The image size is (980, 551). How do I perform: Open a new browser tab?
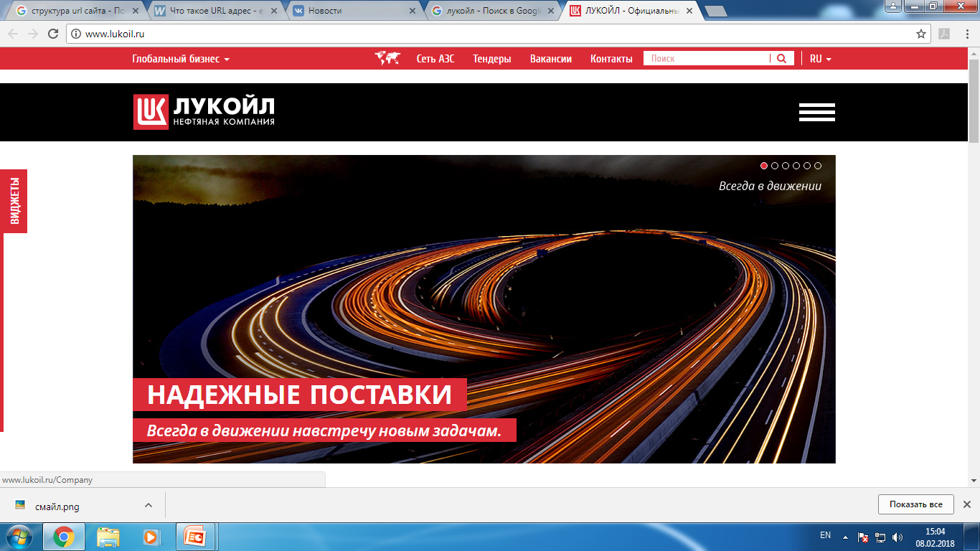pos(716,11)
